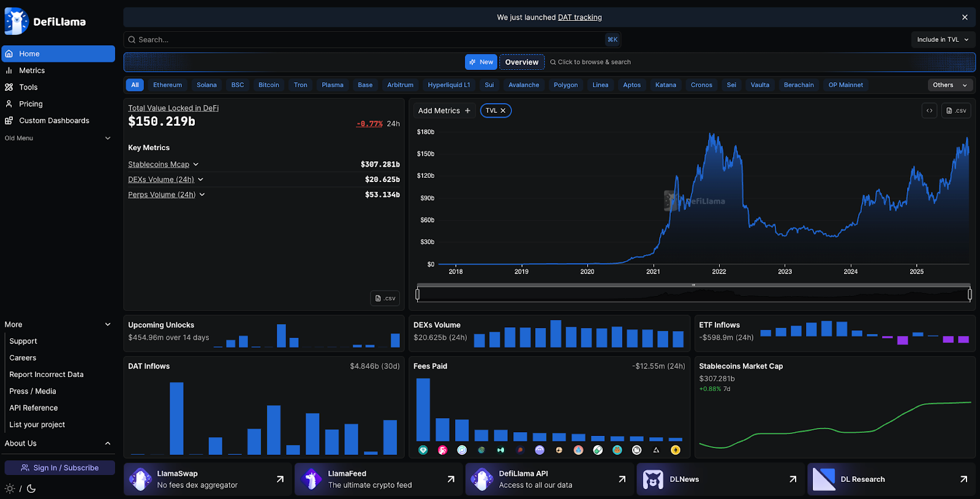
Task: Switch to dark mode moon icon
Action: tap(31, 489)
